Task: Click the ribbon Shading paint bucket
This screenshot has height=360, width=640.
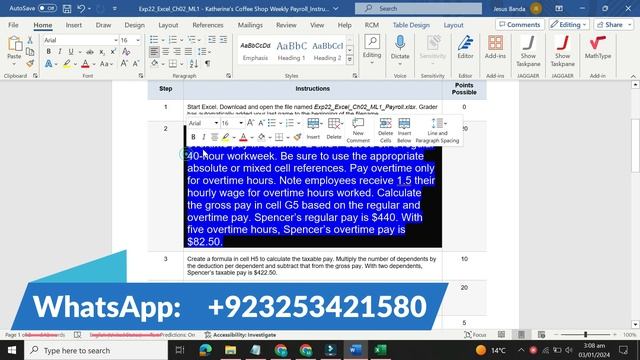Action: tap(154, 64)
